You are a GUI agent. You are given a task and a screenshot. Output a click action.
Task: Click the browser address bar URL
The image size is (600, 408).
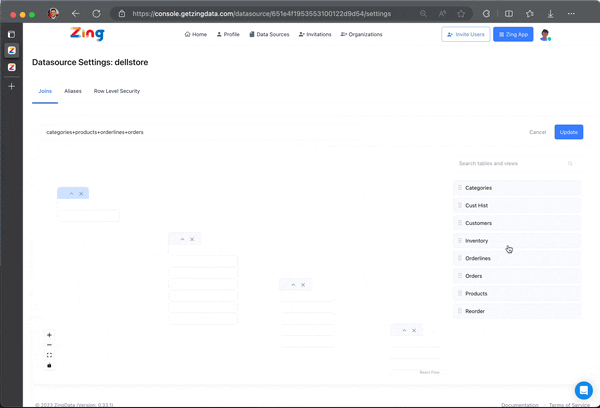coord(262,14)
